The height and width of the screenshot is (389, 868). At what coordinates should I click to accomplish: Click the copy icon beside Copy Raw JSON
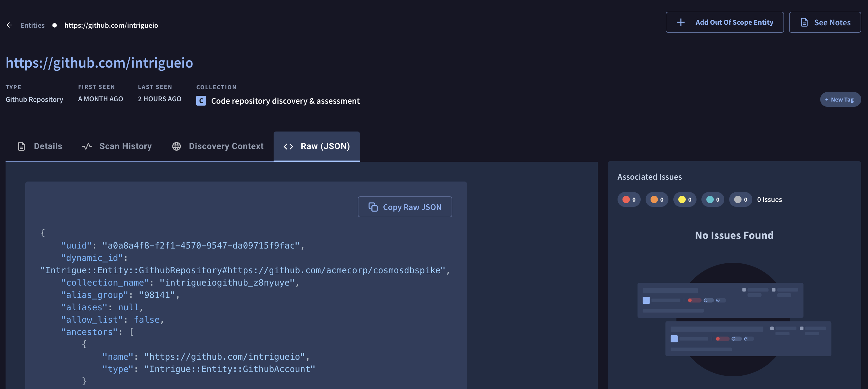click(373, 207)
